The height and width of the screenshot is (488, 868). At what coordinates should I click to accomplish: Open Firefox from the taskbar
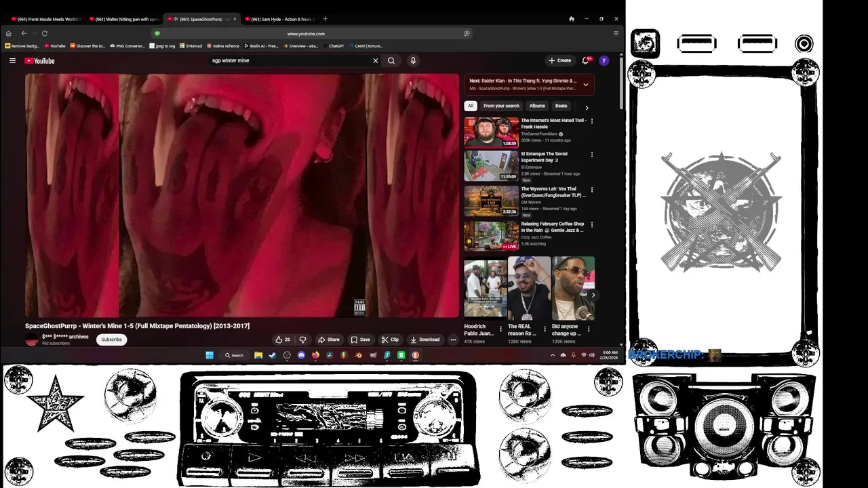(x=315, y=355)
